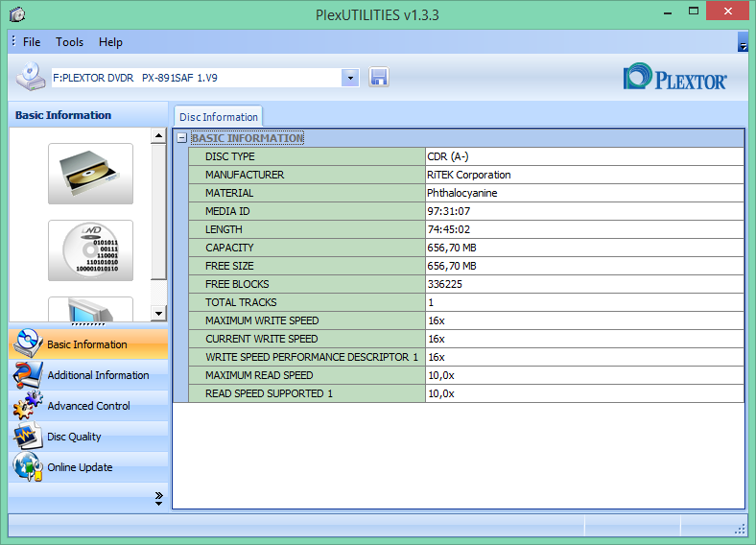Click the menu bar drag handle grip
756x545 pixels.
pos(13,41)
